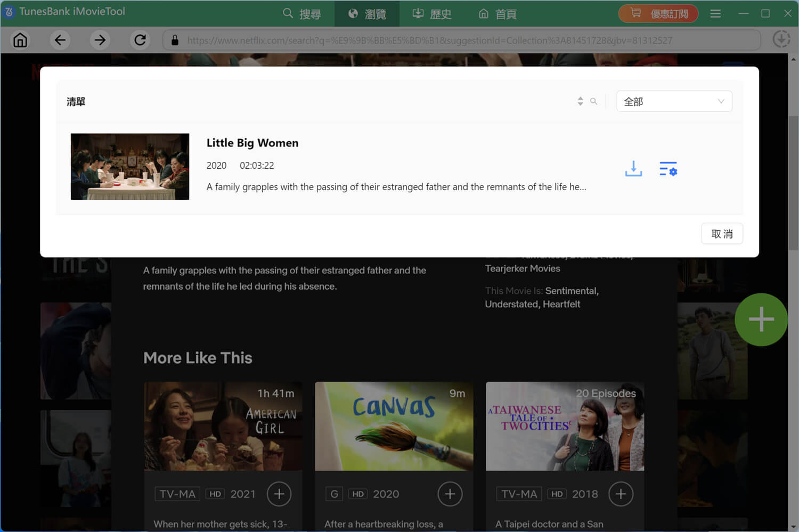Image resolution: width=799 pixels, height=532 pixels.
Task: Open the hamburger menu in the title bar
Action: (715, 14)
